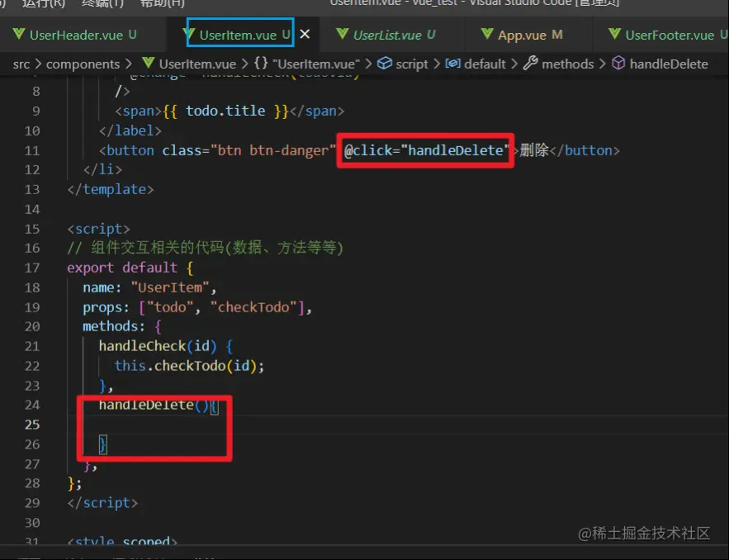729x560 pixels.
Task: Click the props: ["todo", "checkTodo"] line
Action: 197,307
